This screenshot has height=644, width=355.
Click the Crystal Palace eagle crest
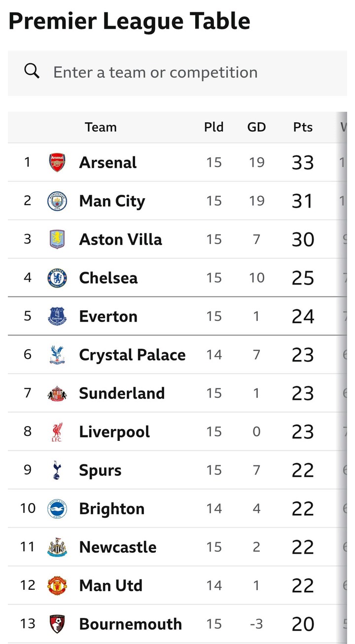coord(57,355)
